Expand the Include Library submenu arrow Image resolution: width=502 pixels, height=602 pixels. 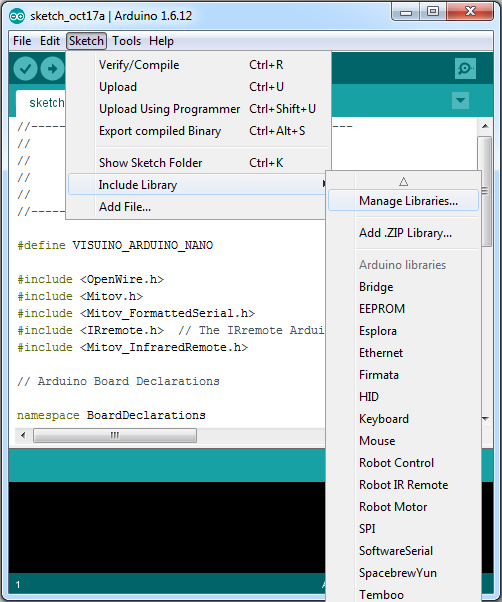point(324,184)
